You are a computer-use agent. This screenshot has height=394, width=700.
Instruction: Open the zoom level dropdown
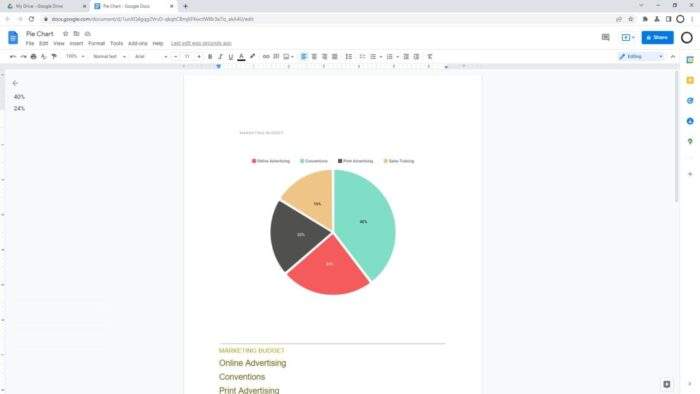point(75,57)
